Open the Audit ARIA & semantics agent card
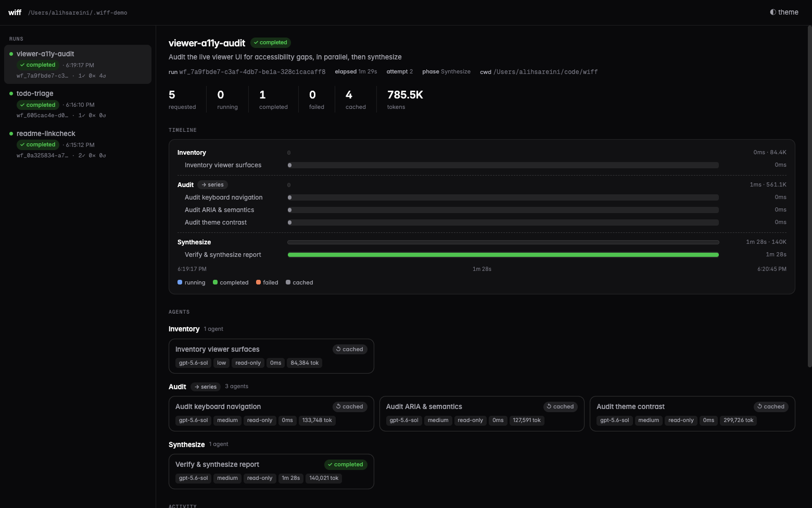 [482, 414]
